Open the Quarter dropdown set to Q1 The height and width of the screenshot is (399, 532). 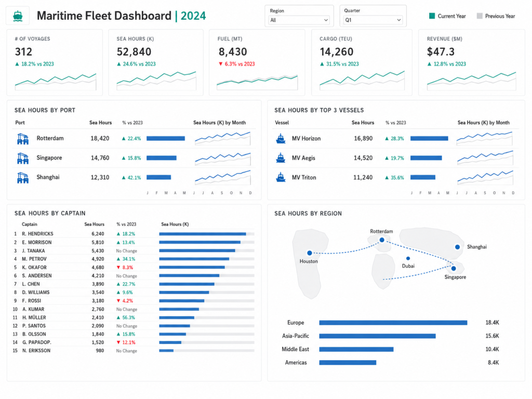(x=373, y=20)
